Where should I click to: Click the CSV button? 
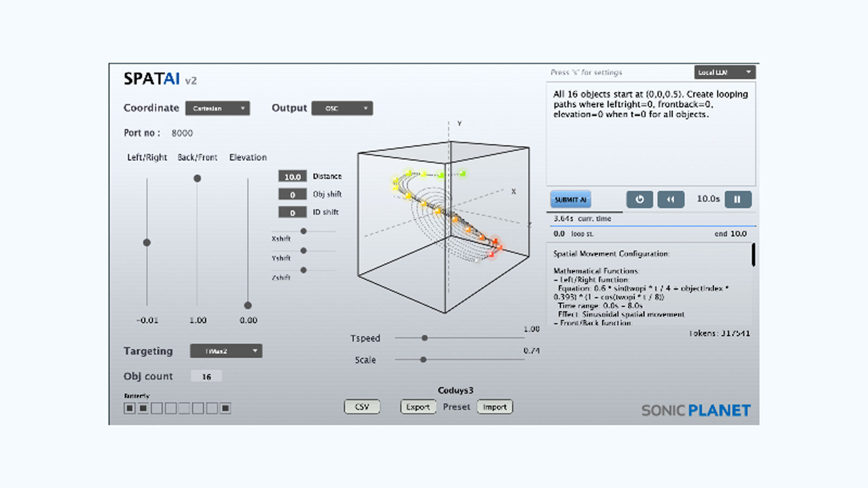(x=362, y=407)
